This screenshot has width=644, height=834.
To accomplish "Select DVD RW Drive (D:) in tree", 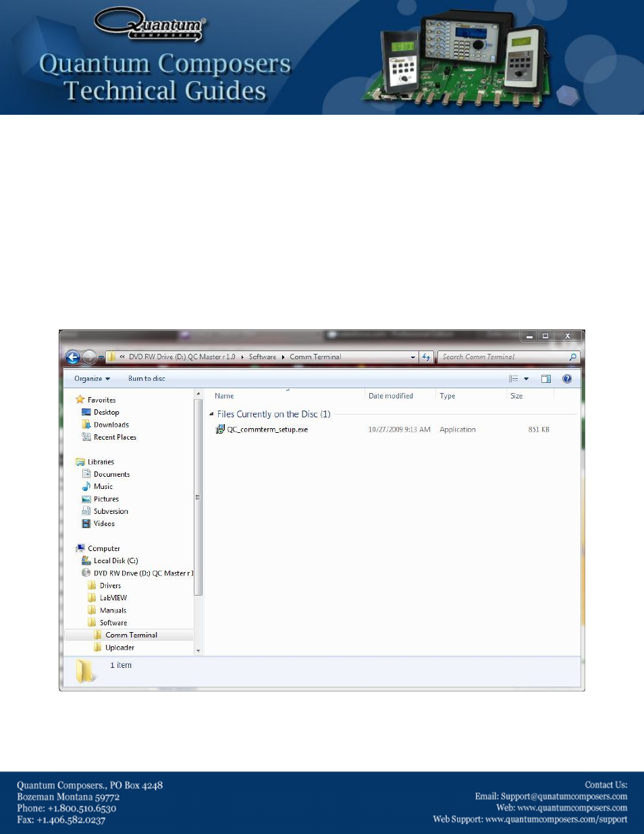I will click(137, 573).
